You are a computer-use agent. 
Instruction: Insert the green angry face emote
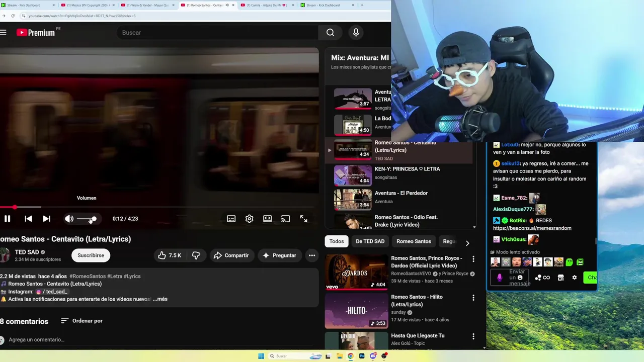pyautogui.click(x=580, y=262)
